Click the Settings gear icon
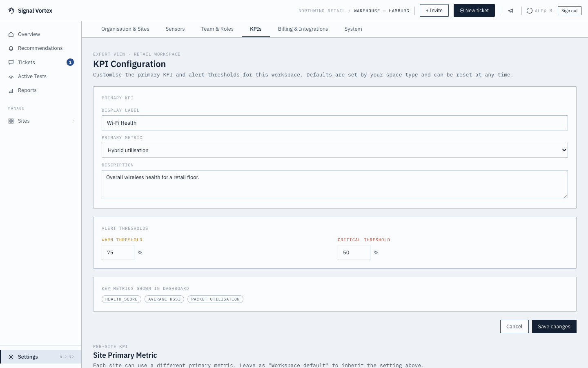This screenshot has width=588, height=368. coord(11,357)
